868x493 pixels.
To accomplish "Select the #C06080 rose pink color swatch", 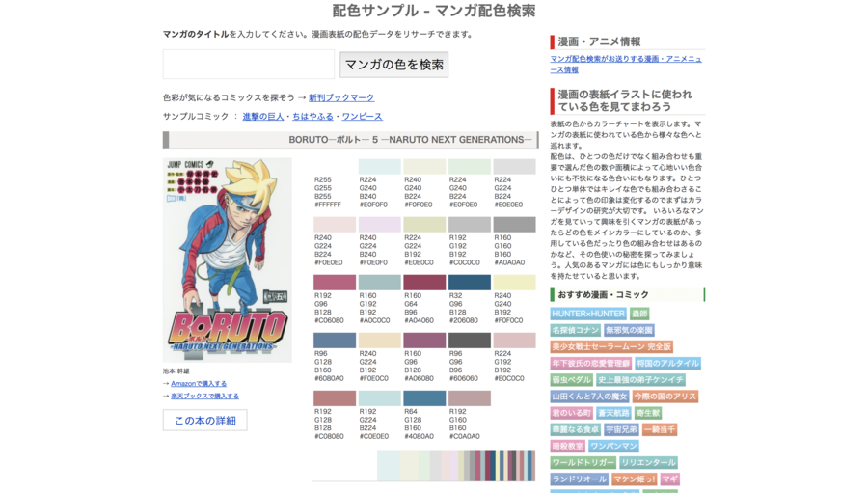I will click(x=335, y=283).
